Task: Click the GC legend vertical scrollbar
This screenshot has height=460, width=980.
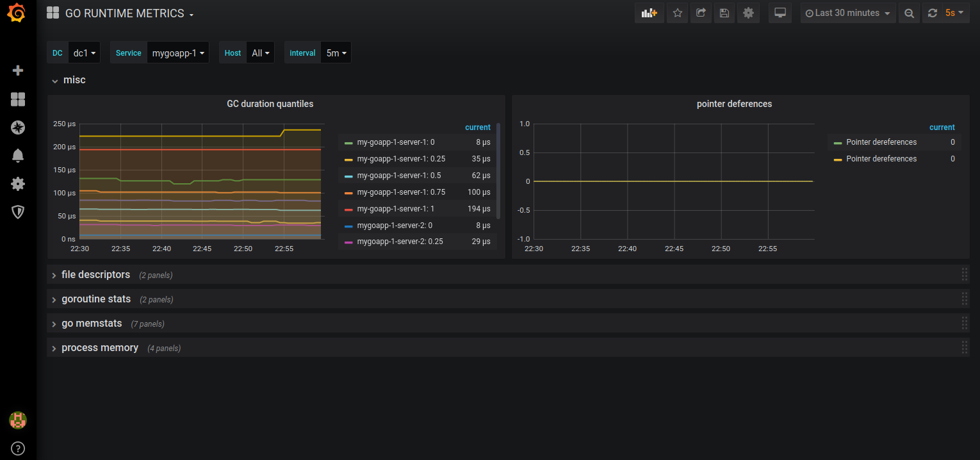Action: coord(498,170)
